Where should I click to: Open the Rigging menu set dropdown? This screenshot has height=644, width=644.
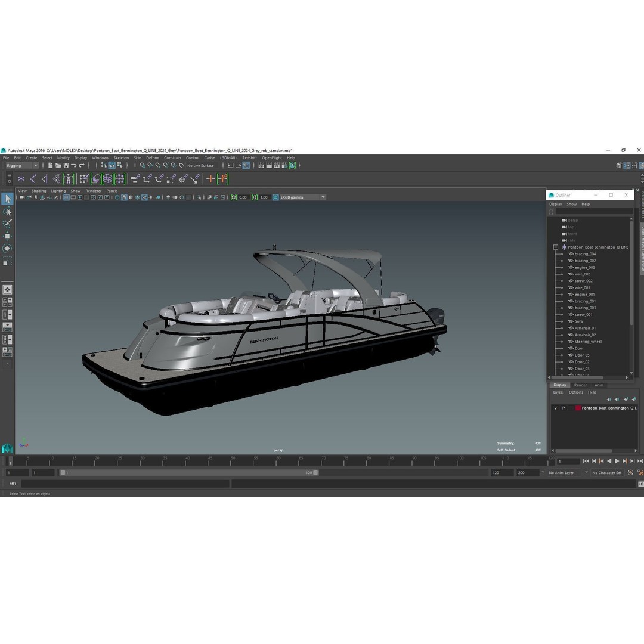coord(22,166)
